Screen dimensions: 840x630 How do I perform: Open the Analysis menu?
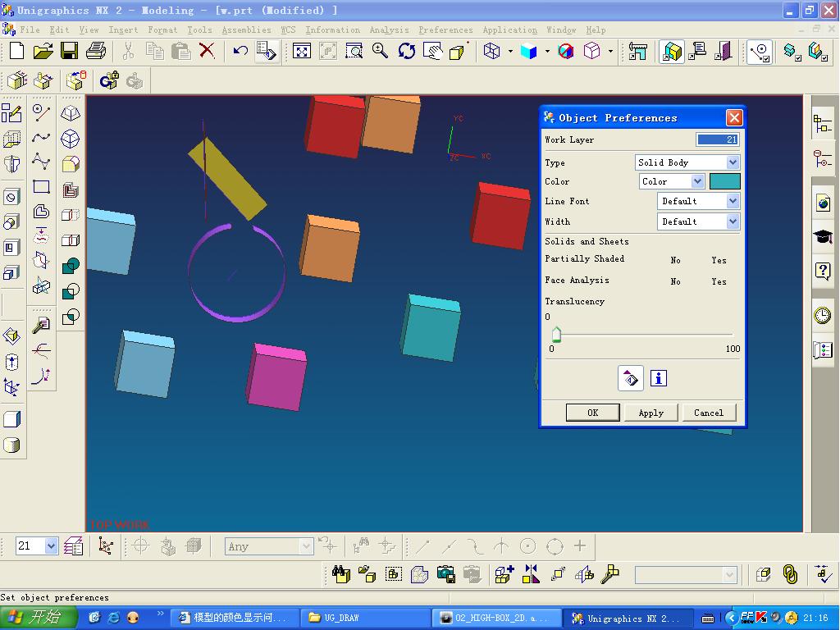(x=389, y=30)
